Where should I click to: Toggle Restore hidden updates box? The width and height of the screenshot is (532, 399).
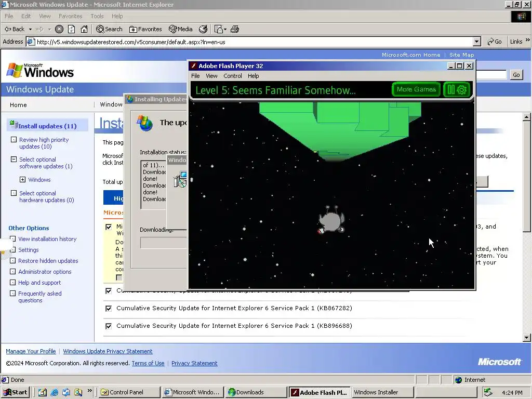(12, 261)
